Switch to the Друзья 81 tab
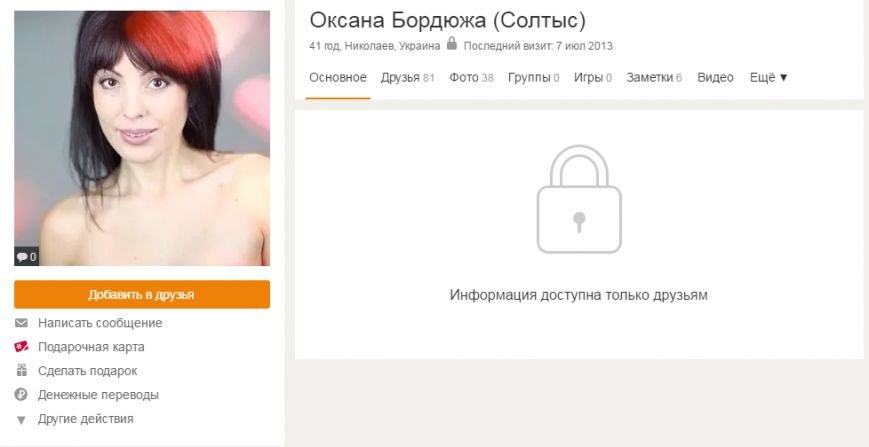 coord(407,78)
